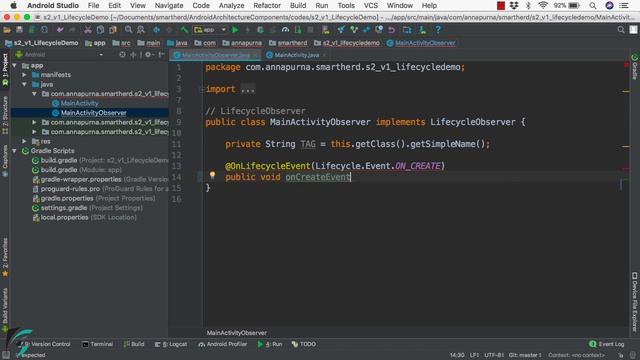Viewport: 640px width, 360px height.
Task: Click the Bluetooth menu bar icon
Action: [528, 5]
